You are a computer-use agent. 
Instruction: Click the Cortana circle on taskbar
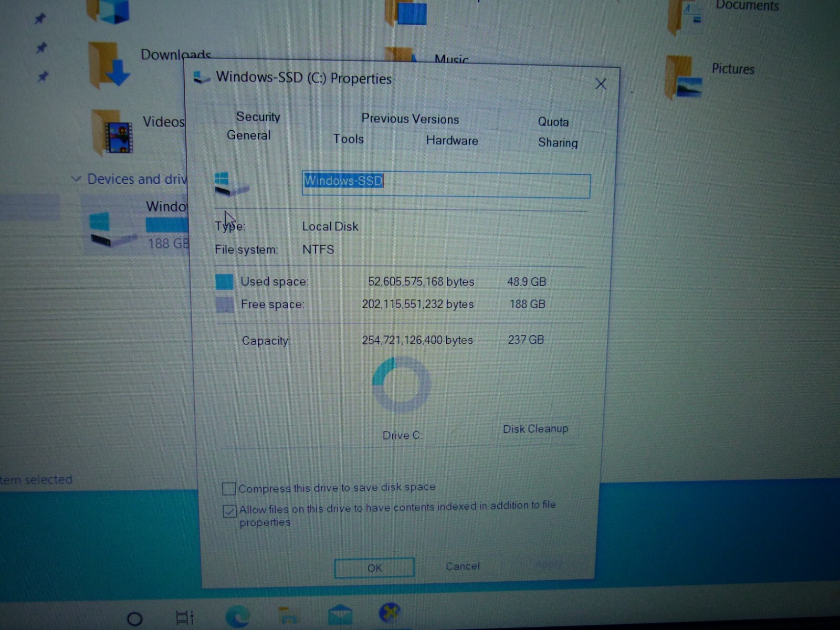click(x=134, y=619)
